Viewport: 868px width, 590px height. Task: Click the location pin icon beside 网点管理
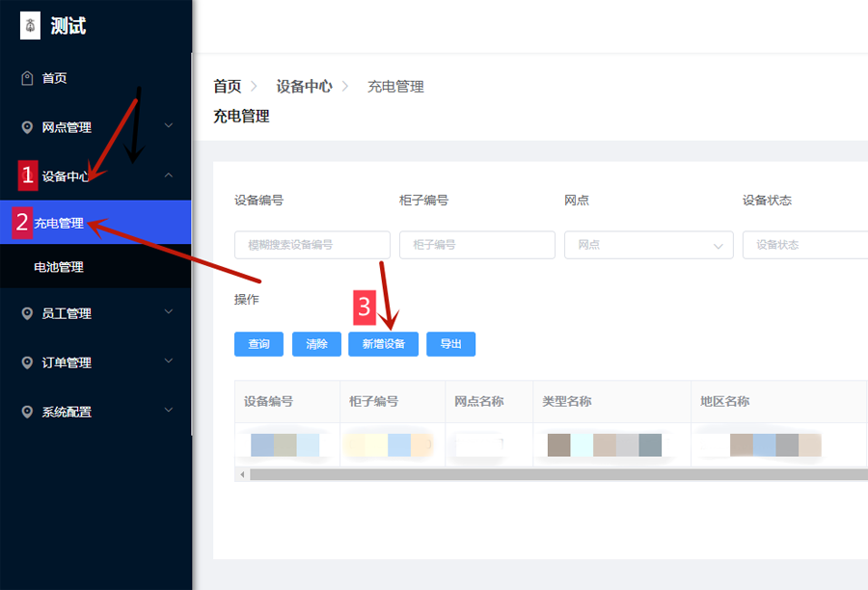tap(26, 126)
